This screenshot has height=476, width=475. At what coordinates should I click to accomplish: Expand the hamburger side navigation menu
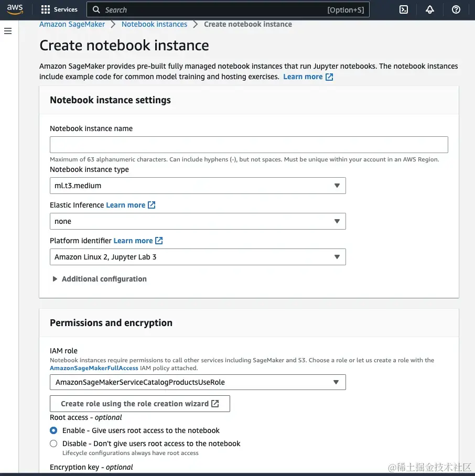pyautogui.click(x=8, y=31)
